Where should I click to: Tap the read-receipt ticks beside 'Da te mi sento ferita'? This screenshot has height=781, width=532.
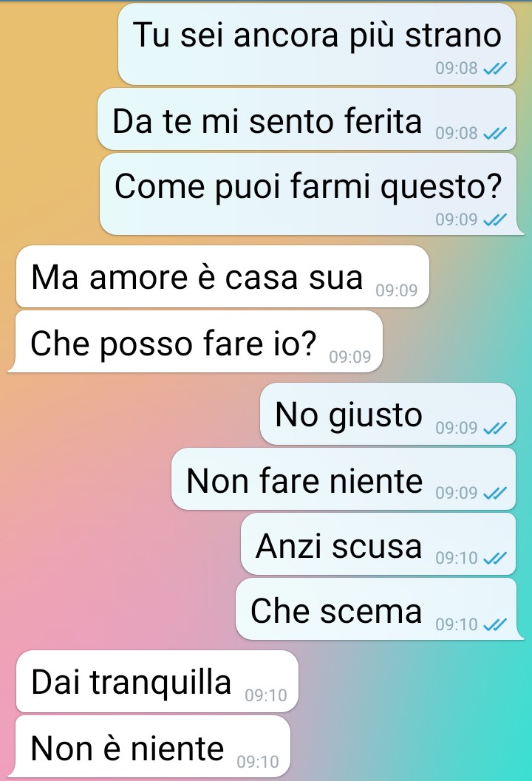[495, 133]
